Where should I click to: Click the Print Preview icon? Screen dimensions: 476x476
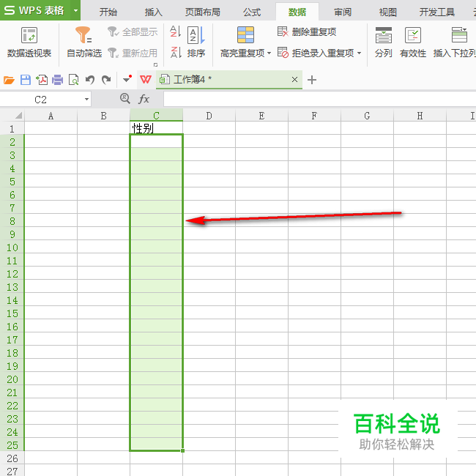[x=74, y=80]
